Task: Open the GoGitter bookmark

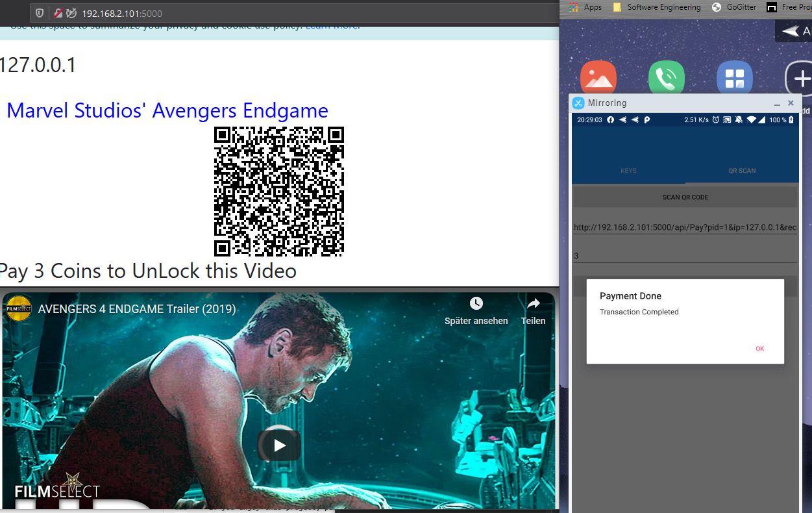Action: 734,7
